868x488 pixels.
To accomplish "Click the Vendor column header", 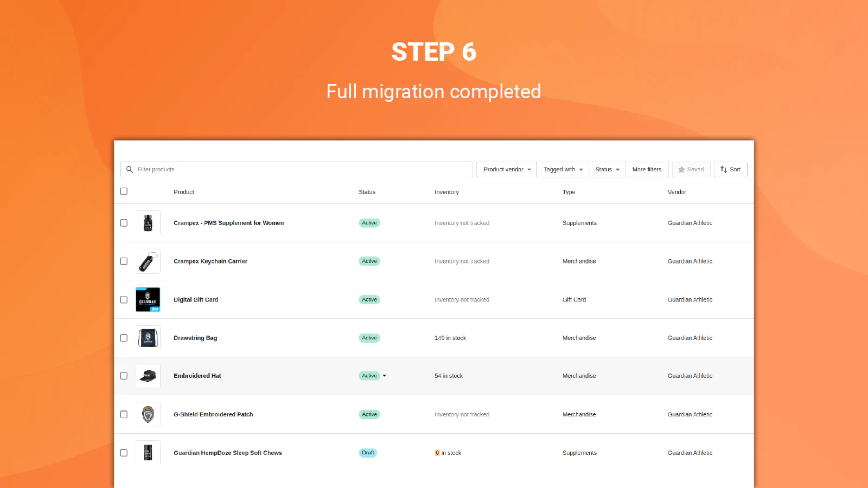I will click(677, 192).
